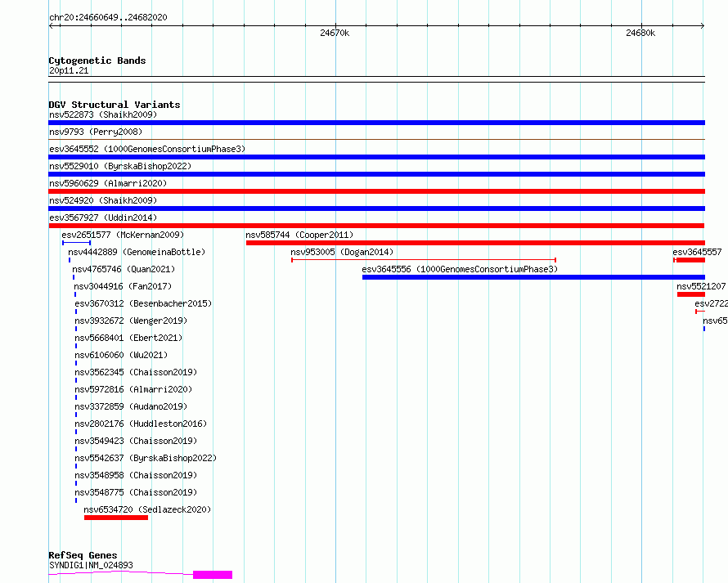The height and width of the screenshot is (583, 728).
Task: Click the red bar under nsv585744 (Cooper2011)
Action: (x=475, y=243)
